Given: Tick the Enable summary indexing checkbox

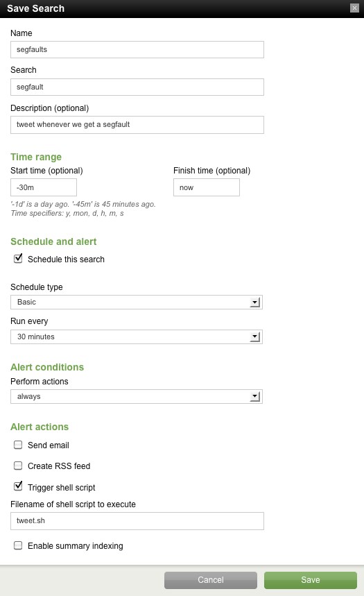Looking at the screenshot, I should point(18,545).
